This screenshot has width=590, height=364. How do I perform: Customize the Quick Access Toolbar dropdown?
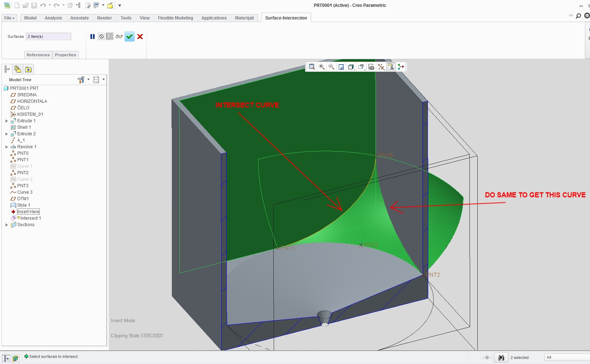click(x=120, y=5)
